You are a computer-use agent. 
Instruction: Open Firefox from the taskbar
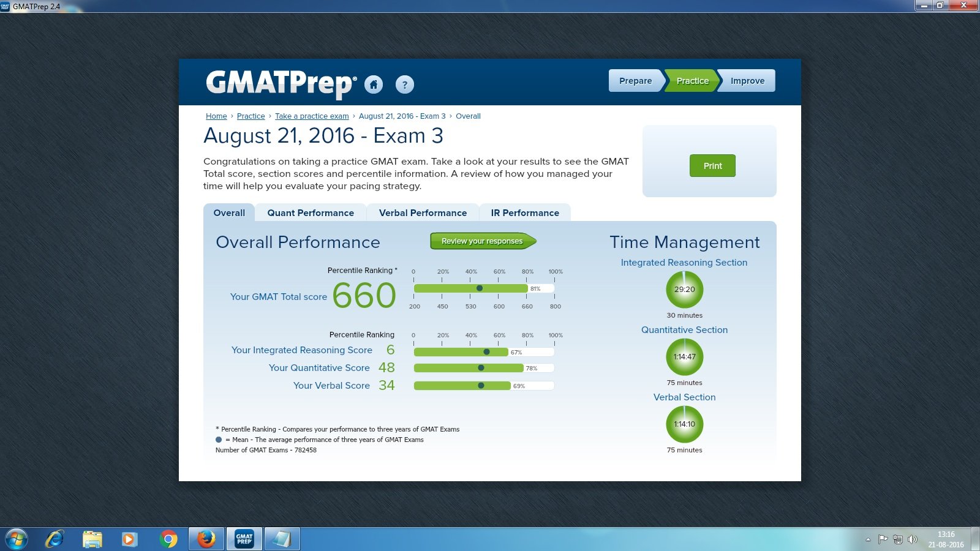point(206,538)
